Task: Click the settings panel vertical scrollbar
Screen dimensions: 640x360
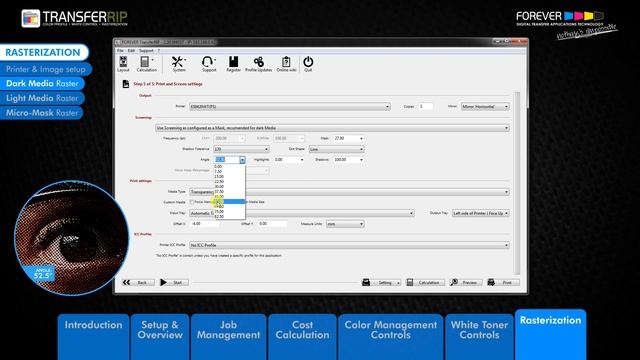Action: (517, 183)
